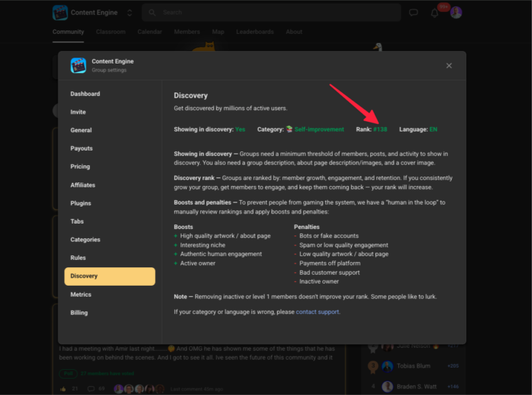Open the notifications bell
Viewport: 532px width, 395px height.
(x=434, y=13)
